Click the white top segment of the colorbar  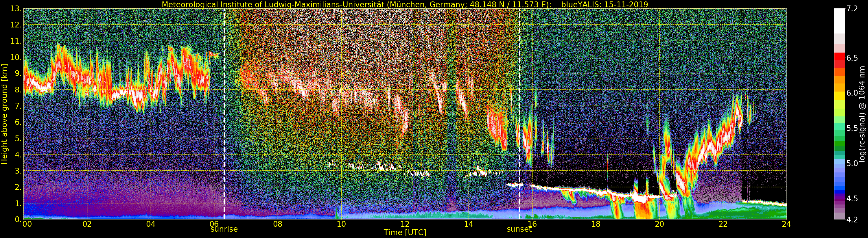(x=839, y=21)
